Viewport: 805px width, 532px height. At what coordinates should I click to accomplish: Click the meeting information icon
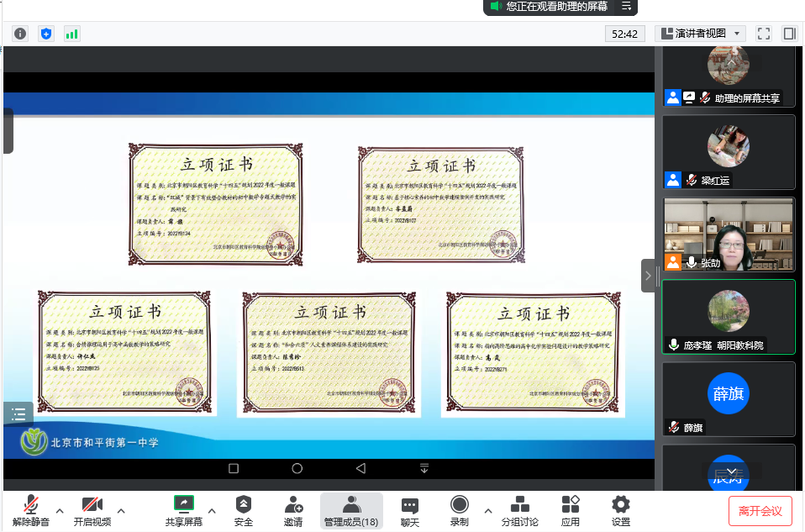20,34
